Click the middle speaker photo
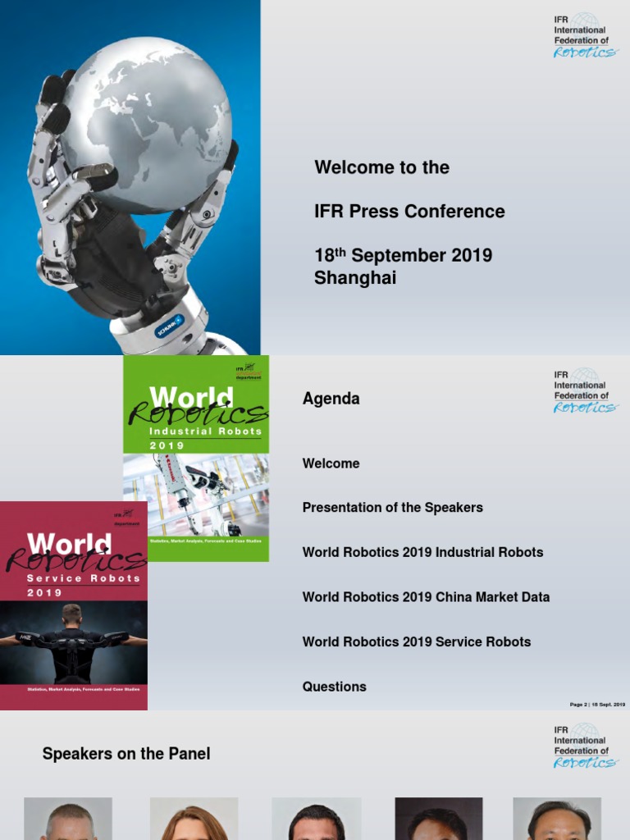The image size is (630, 840). [x=317, y=819]
